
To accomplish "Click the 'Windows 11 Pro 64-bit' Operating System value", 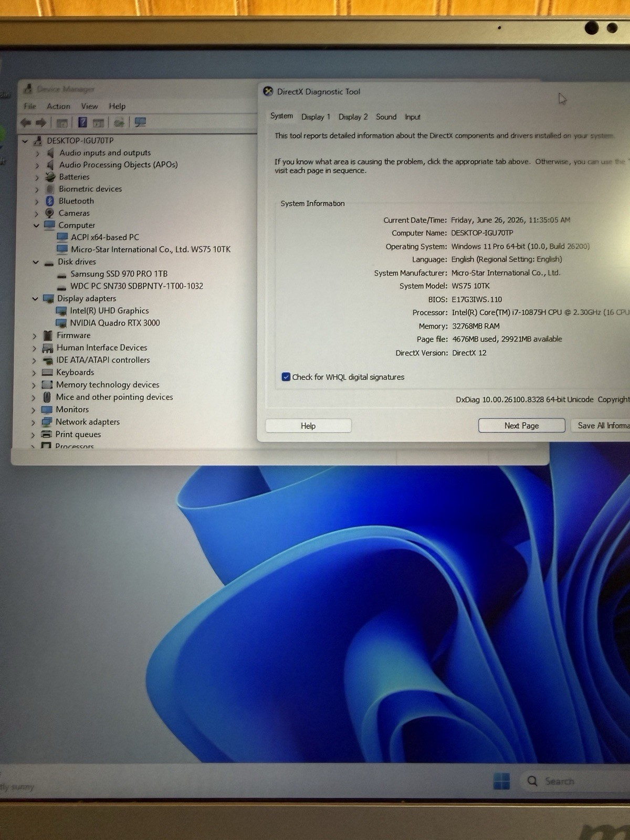I will [x=520, y=246].
